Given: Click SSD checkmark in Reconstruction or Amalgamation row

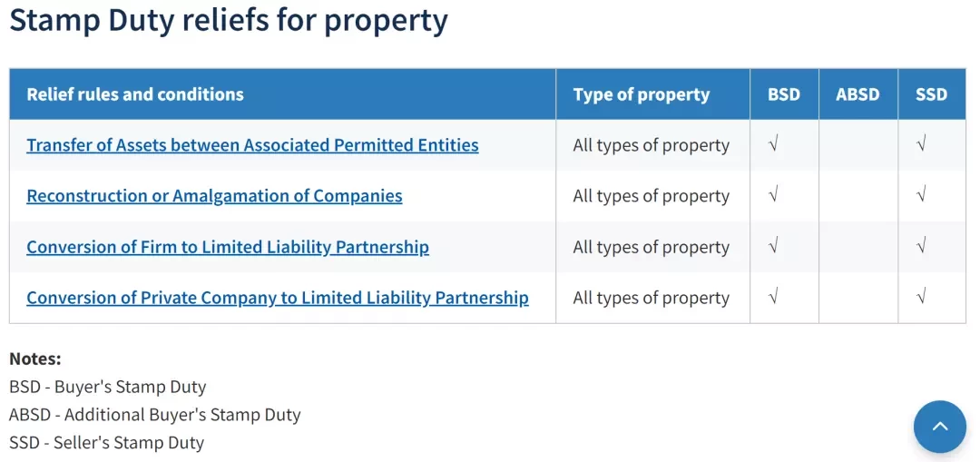Looking at the screenshot, I should coord(921,196).
